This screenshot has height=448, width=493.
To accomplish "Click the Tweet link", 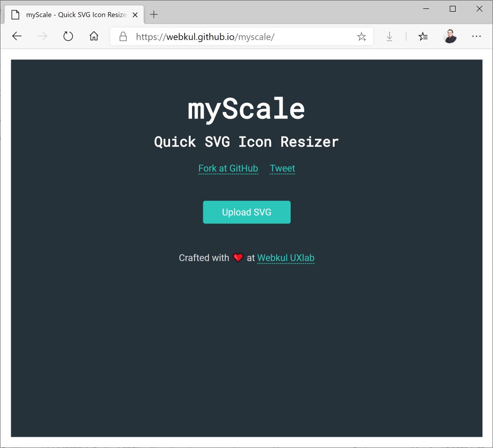I will pyautogui.click(x=282, y=168).
